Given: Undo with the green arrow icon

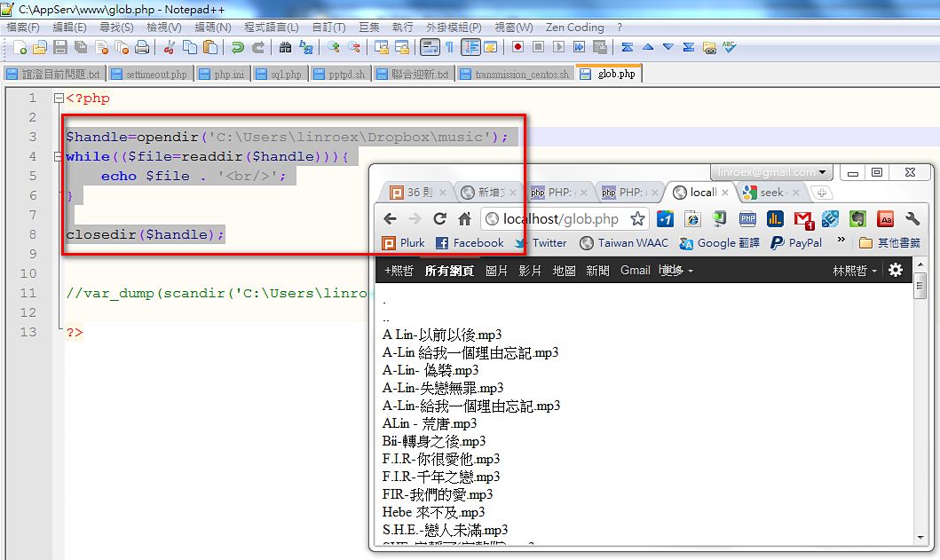Looking at the screenshot, I should [x=237, y=47].
